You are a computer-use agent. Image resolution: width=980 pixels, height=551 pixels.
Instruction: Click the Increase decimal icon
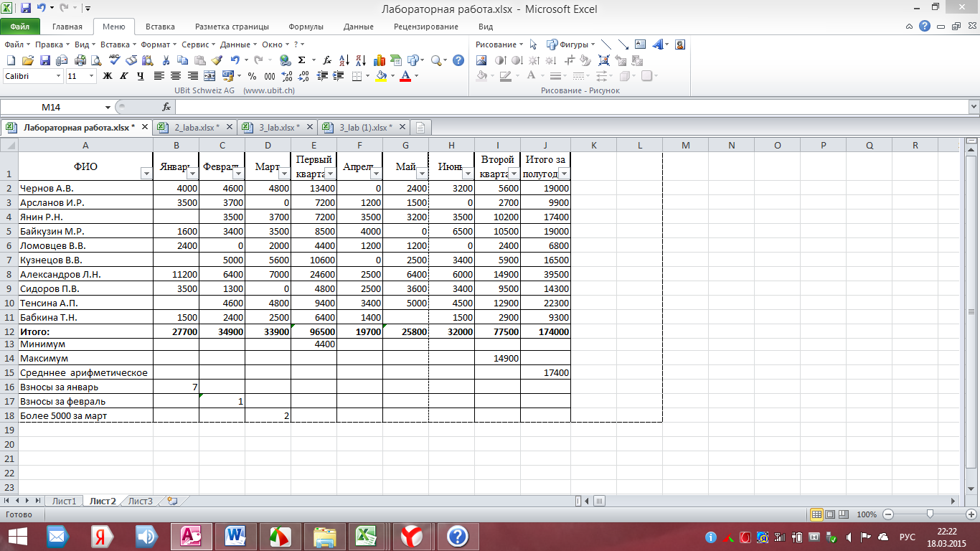pos(287,75)
